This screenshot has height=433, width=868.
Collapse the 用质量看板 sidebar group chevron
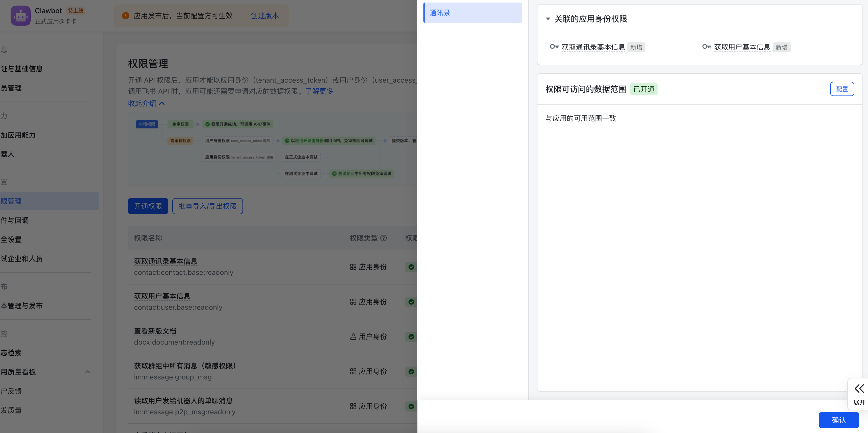pyautogui.click(x=88, y=372)
